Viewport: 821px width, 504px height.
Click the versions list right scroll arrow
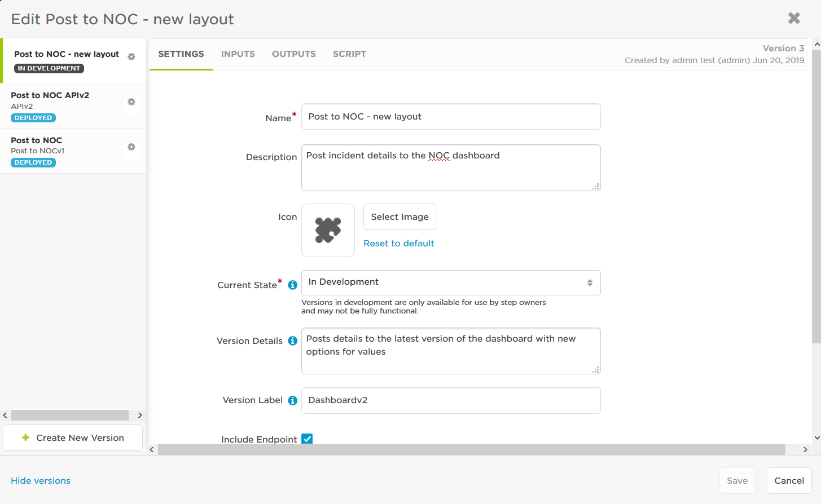pos(140,415)
